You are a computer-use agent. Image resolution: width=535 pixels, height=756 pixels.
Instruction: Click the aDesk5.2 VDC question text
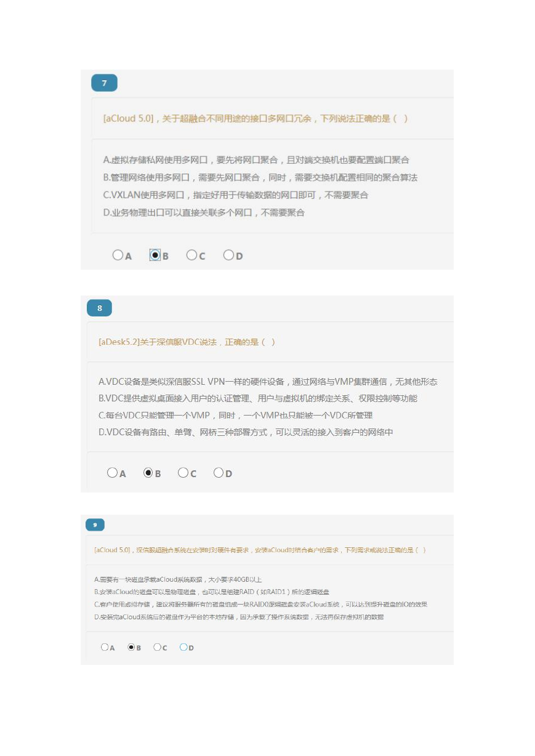coord(187,342)
